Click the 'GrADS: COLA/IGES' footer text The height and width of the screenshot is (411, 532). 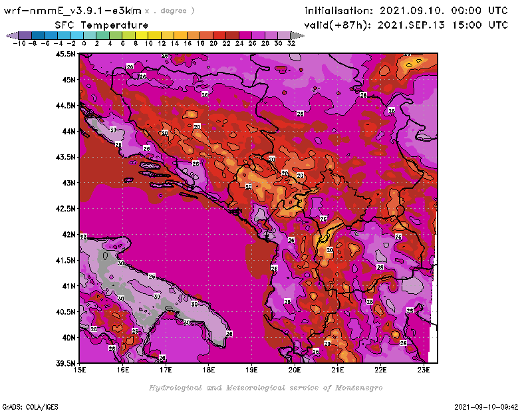tap(30, 407)
